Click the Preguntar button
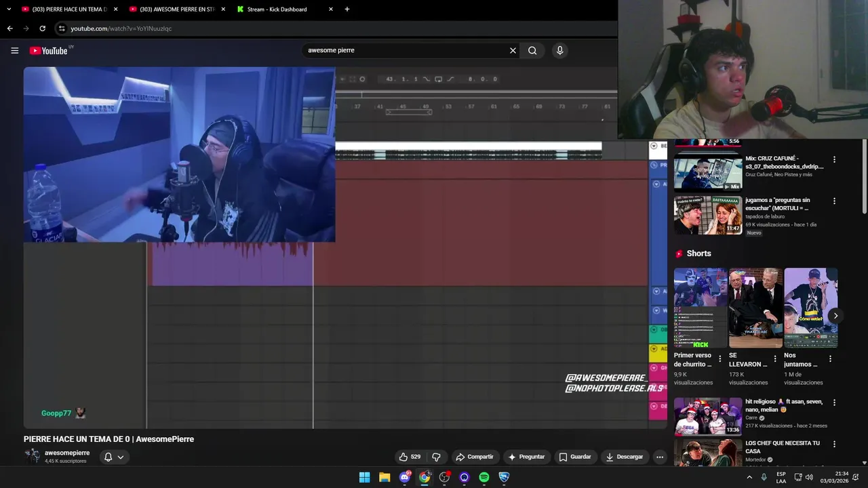The height and width of the screenshot is (488, 868). tap(526, 457)
